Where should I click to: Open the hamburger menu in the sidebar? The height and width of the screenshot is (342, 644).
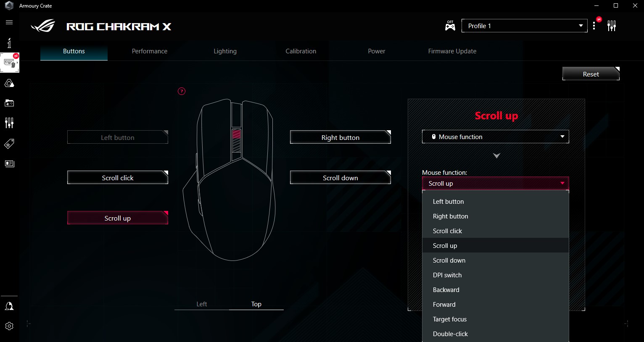coord(9,22)
